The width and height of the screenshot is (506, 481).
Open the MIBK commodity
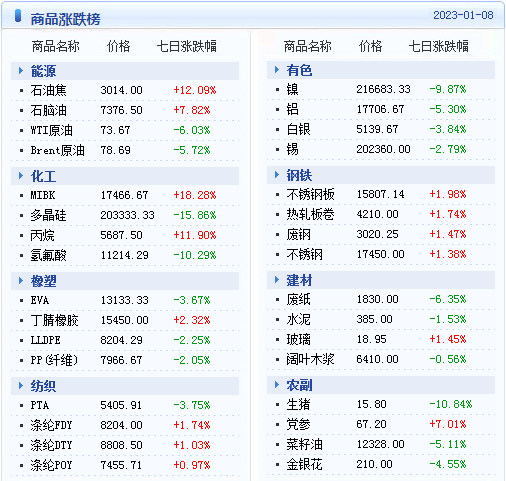point(43,195)
